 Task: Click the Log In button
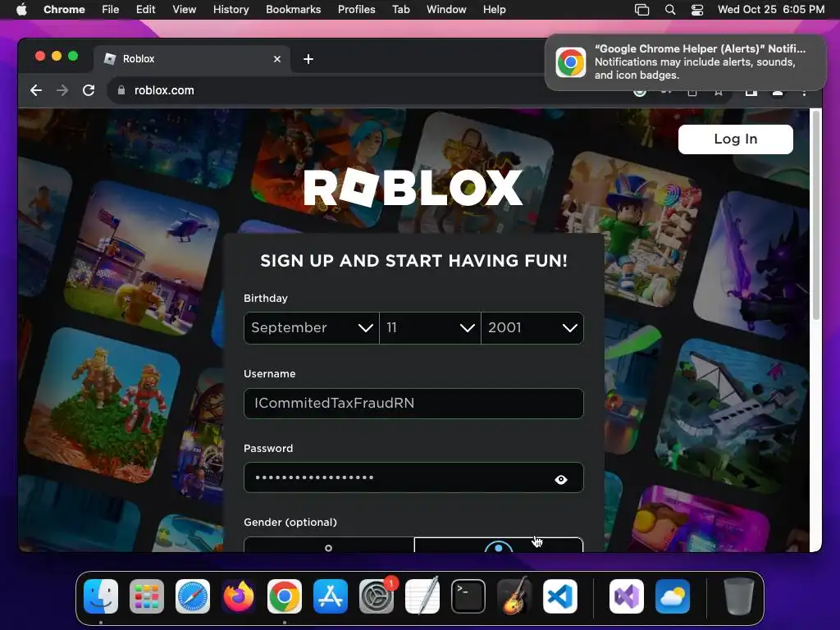click(x=736, y=139)
